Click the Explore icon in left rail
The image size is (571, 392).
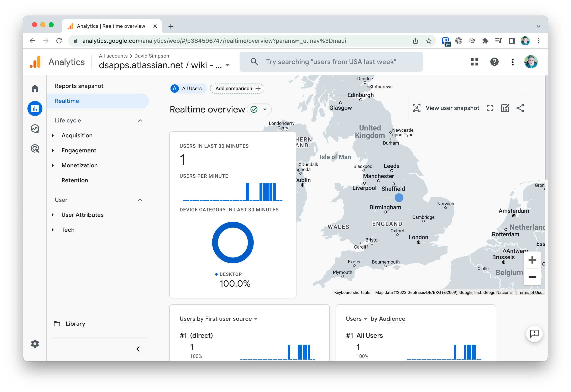pos(35,128)
